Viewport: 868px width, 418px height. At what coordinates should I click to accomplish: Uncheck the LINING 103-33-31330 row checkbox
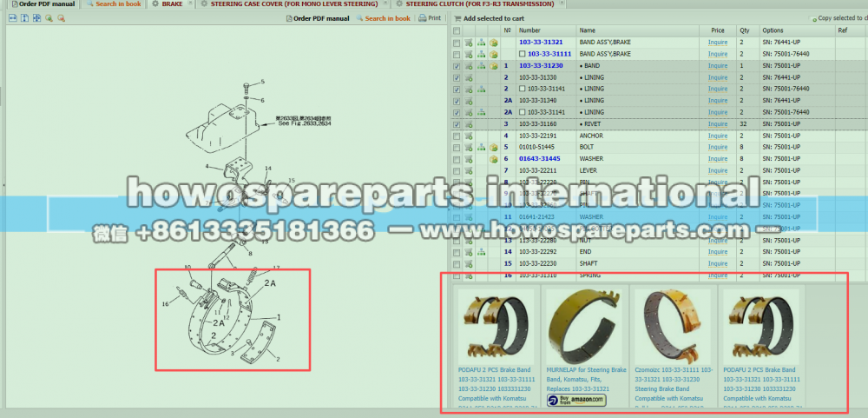point(457,77)
